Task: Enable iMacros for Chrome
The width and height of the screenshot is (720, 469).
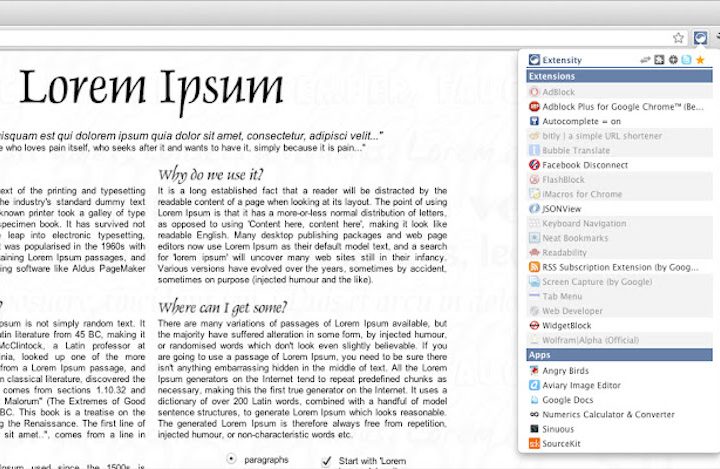Action: coord(619,194)
